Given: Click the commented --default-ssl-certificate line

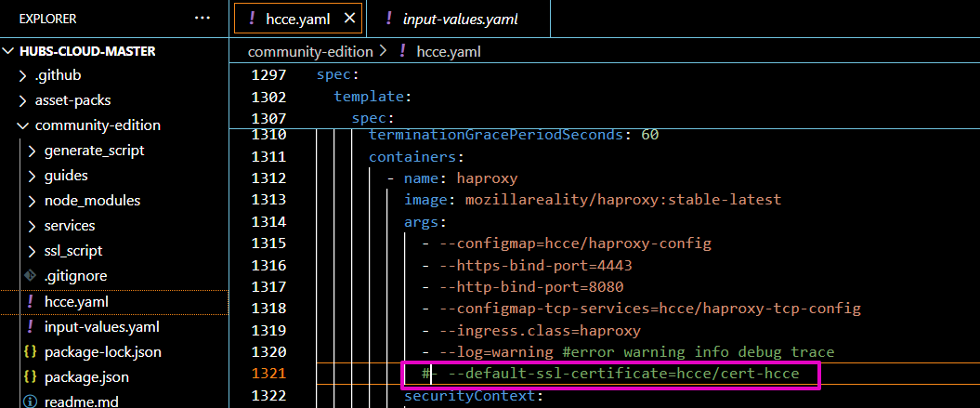Looking at the screenshot, I should [610, 375].
